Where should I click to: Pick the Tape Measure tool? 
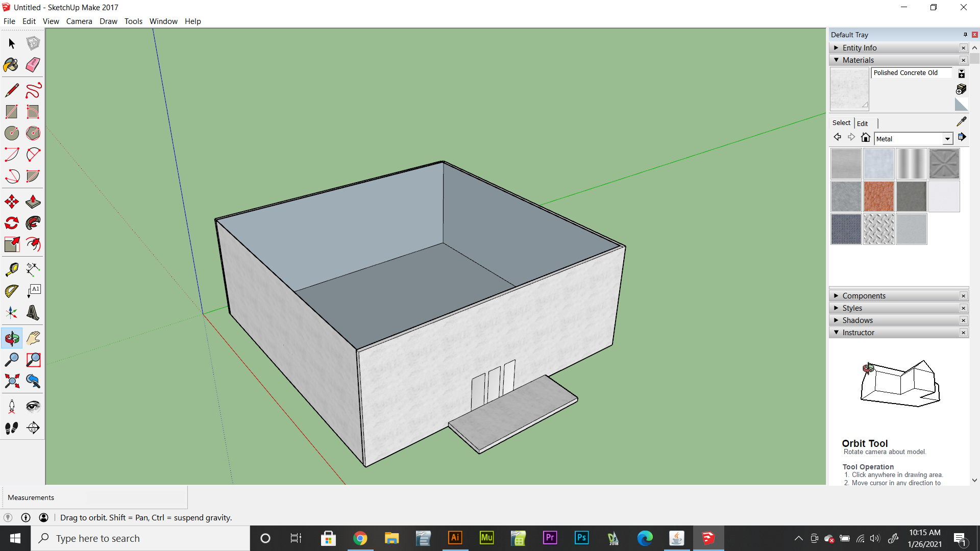pyautogui.click(x=12, y=269)
